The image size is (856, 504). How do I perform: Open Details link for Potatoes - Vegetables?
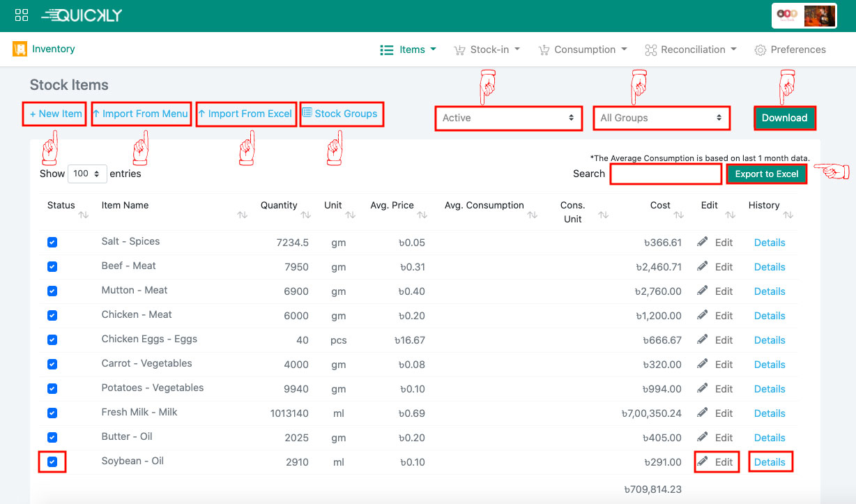(x=770, y=389)
